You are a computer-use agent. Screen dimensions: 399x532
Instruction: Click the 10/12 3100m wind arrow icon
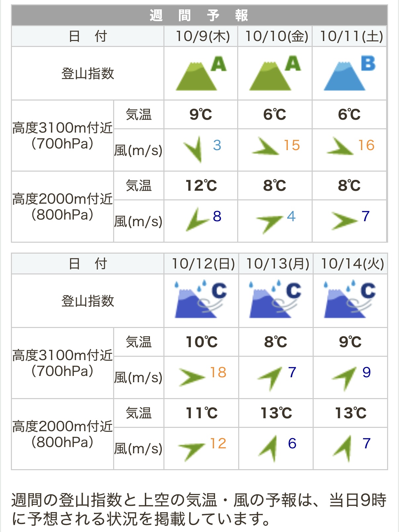(191, 377)
